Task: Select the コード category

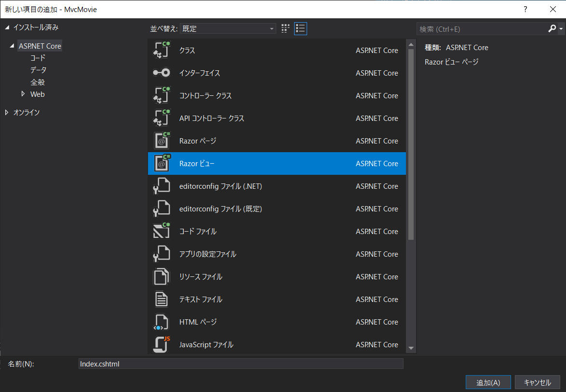Action: [38, 58]
